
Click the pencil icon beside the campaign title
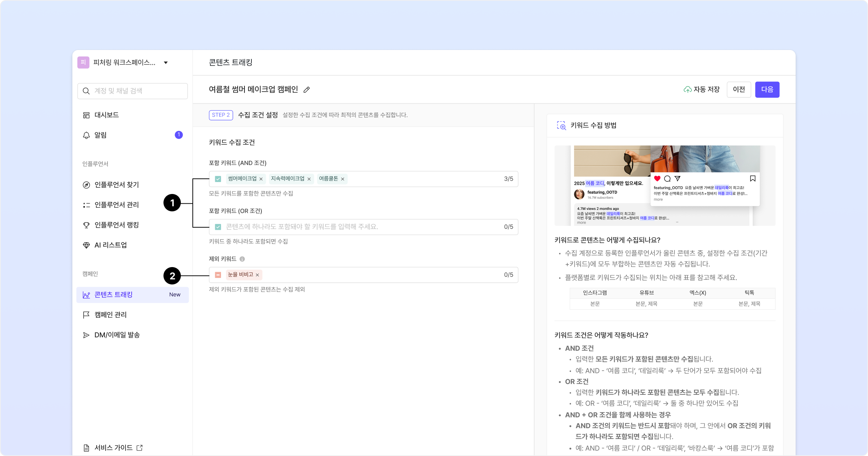[x=307, y=90]
